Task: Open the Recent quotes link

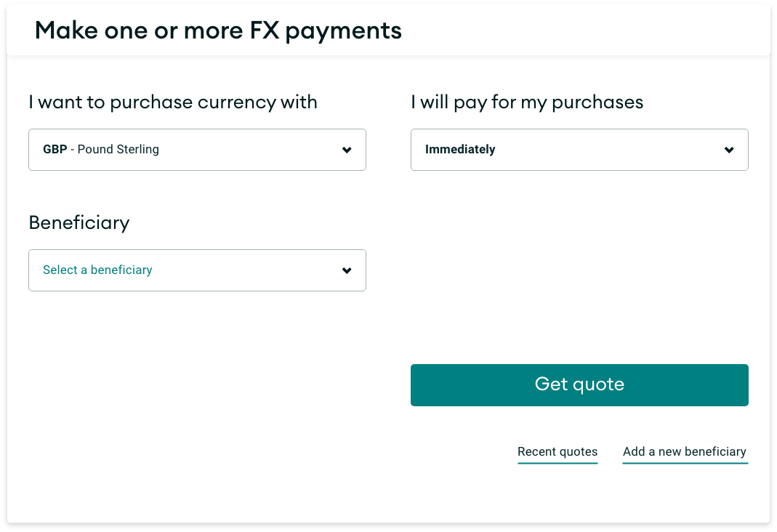Action: [x=557, y=452]
